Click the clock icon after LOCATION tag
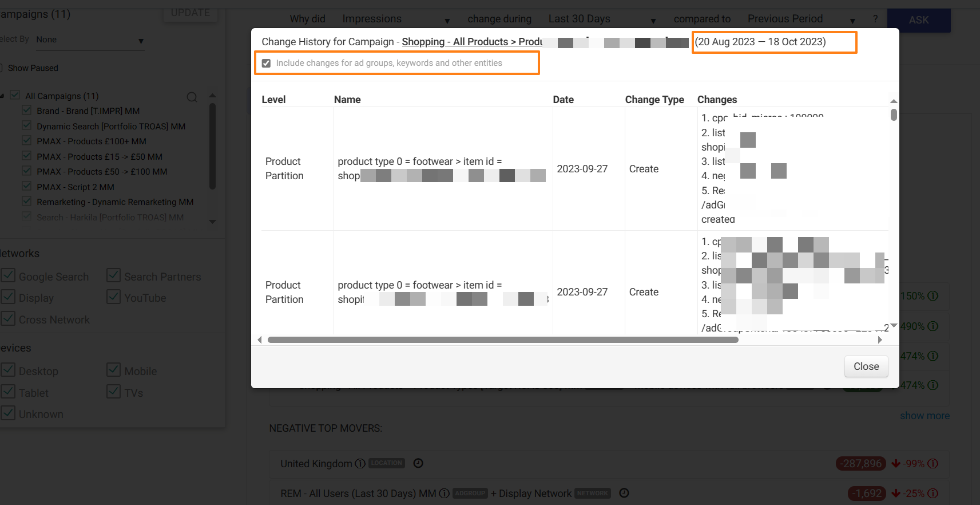The image size is (980, 505). pyautogui.click(x=418, y=463)
